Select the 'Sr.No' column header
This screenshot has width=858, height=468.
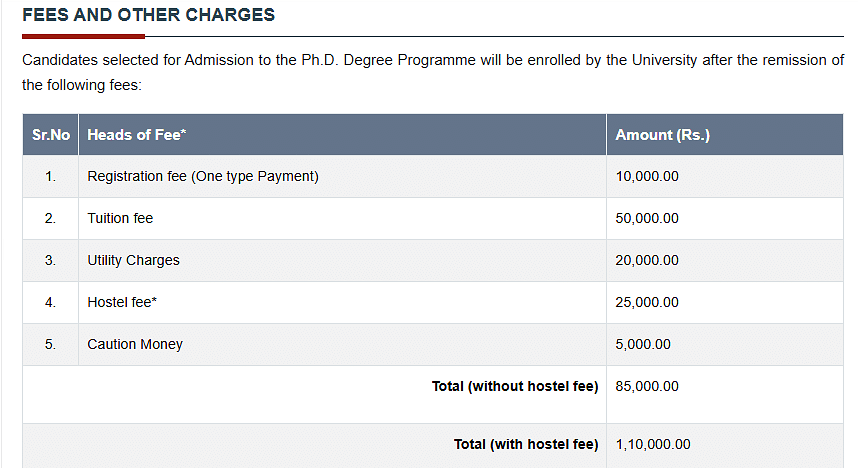51,135
